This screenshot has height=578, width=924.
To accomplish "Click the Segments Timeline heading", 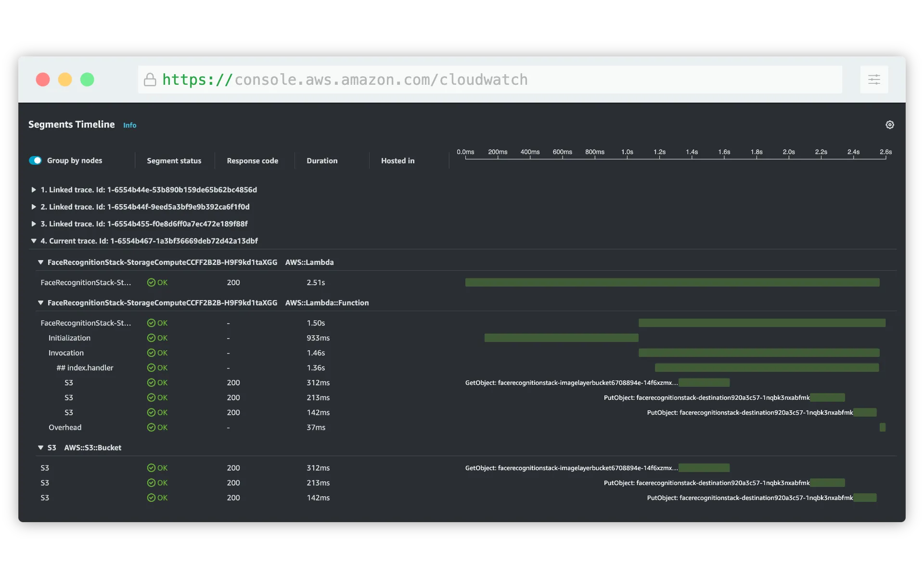I will point(71,125).
